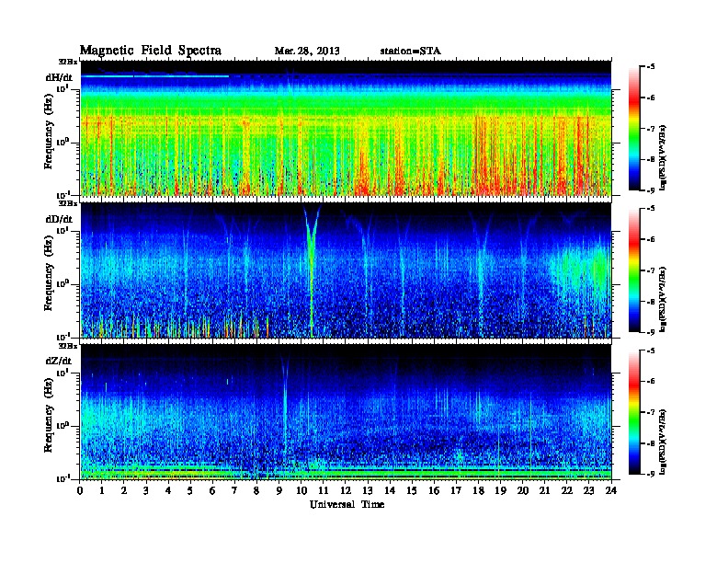The width and height of the screenshot is (728, 563).
Task: Click the 'Magnetic Field Spectra' title
Action: (x=151, y=51)
